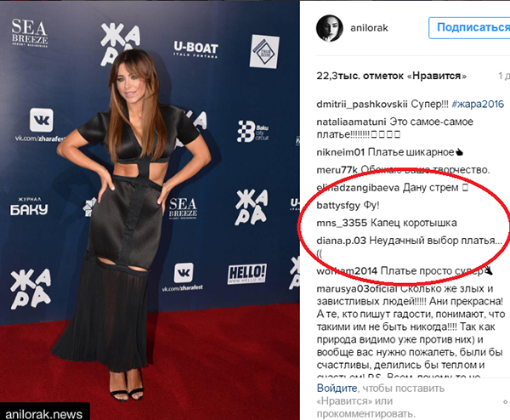The width and height of the screenshot is (510, 420).
Task: Open dmitrii_pashkovskii commenter profile
Action: (362, 105)
